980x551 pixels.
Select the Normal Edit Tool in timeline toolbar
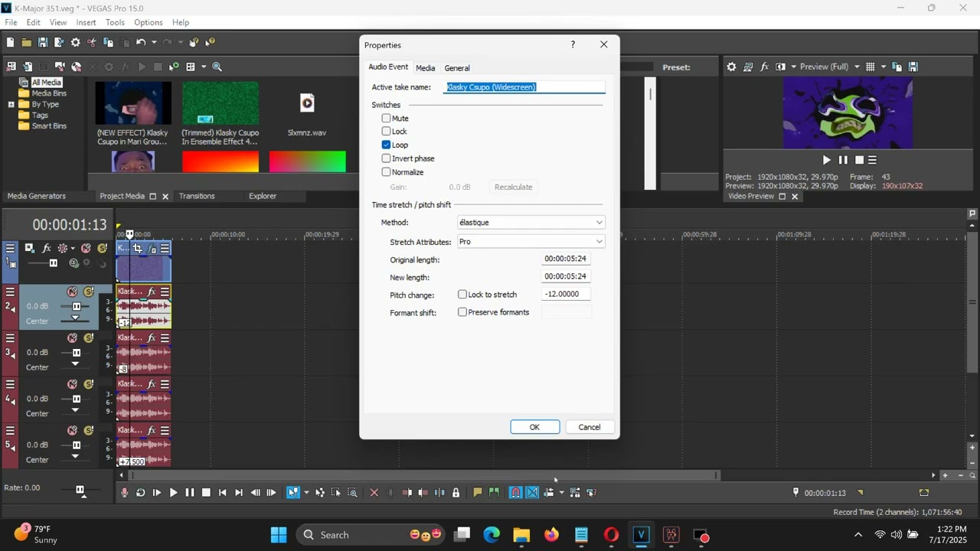pos(293,493)
